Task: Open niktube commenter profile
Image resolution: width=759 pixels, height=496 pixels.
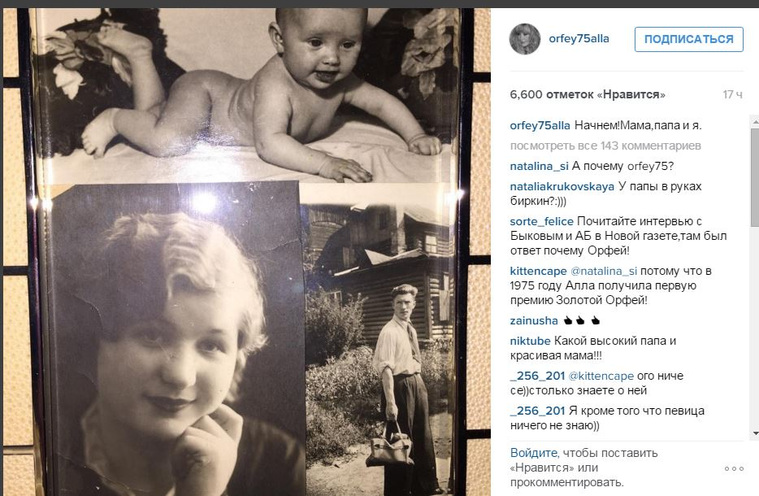Action: pyautogui.click(x=530, y=341)
